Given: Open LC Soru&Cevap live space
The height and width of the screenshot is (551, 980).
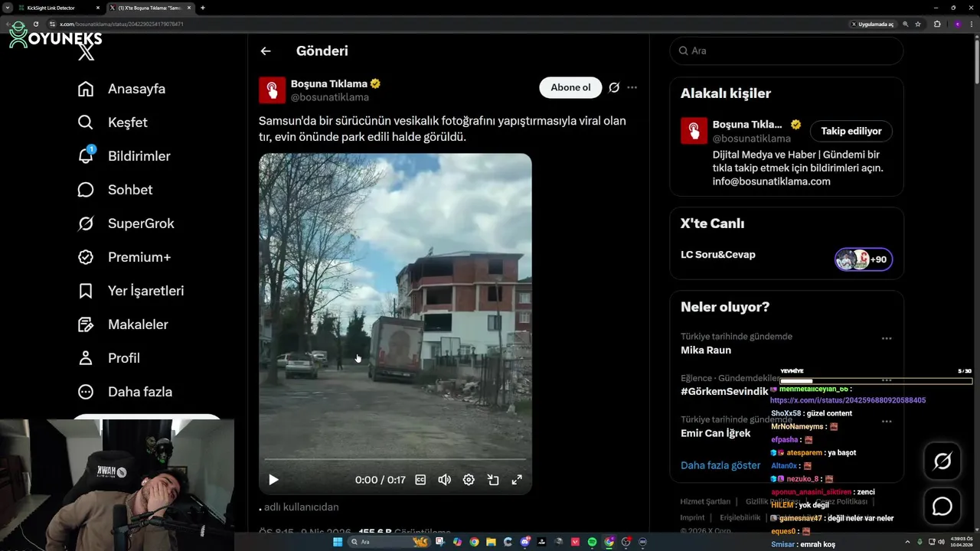Looking at the screenshot, I should click(x=717, y=255).
